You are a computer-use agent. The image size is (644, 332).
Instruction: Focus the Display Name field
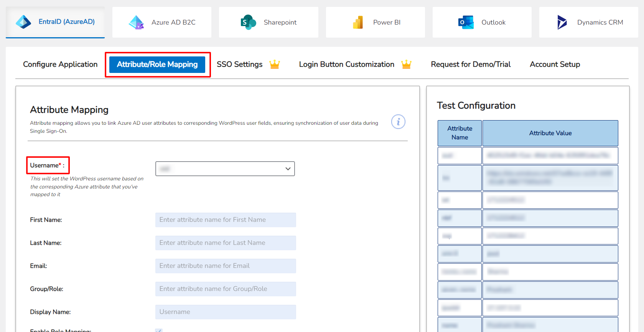226,312
